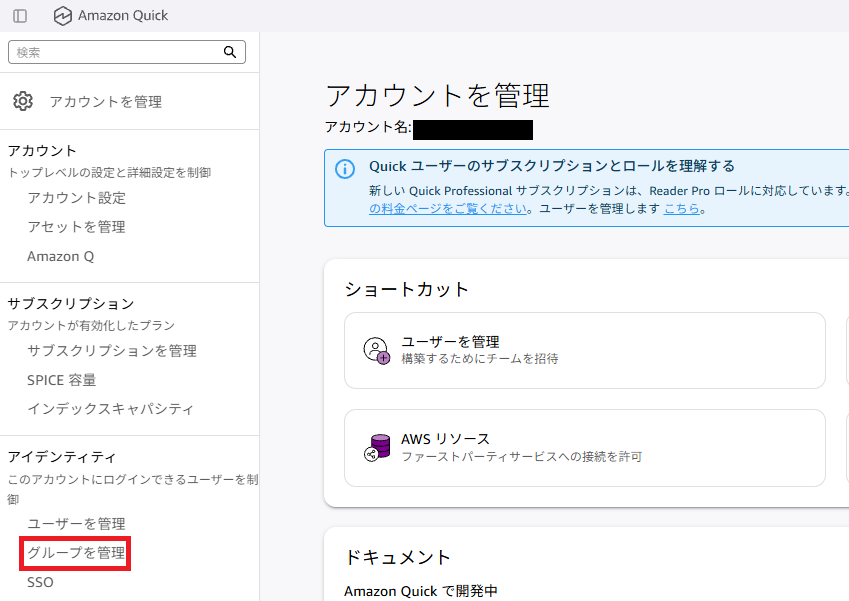The image size is (849, 601).
Task: Select グループを管理 in the sidebar
Action: coord(76,553)
